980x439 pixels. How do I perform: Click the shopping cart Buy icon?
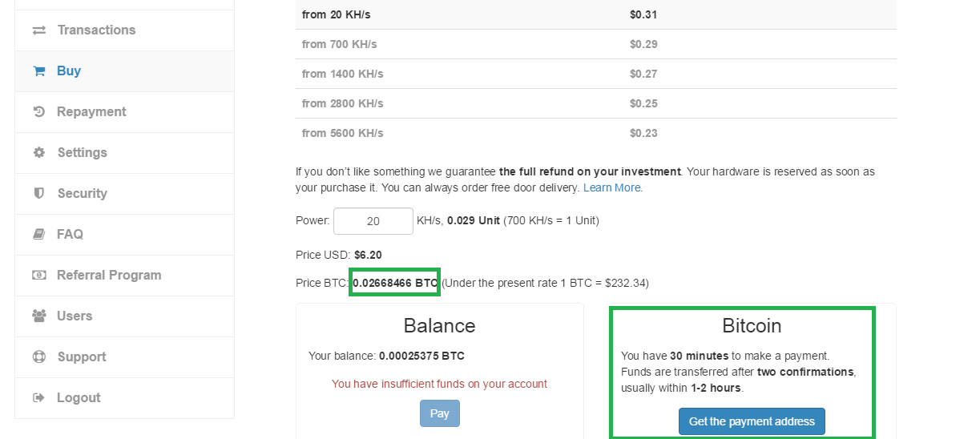38,71
